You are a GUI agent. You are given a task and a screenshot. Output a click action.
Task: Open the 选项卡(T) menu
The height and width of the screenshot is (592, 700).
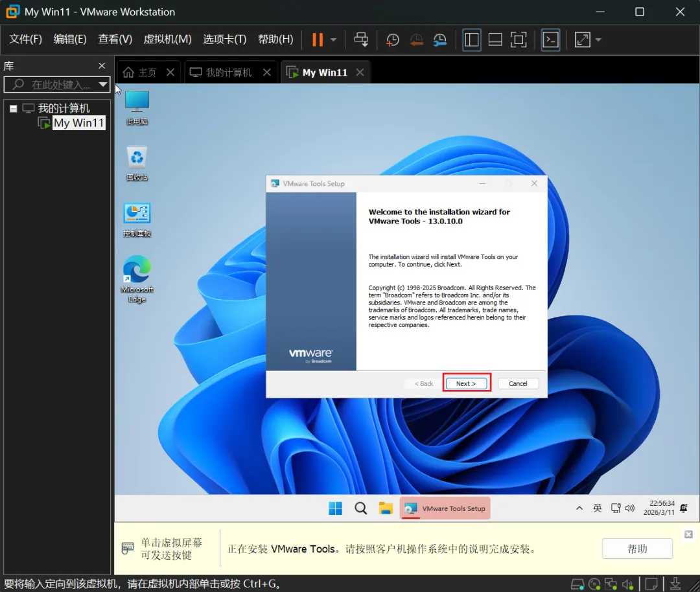point(224,40)
